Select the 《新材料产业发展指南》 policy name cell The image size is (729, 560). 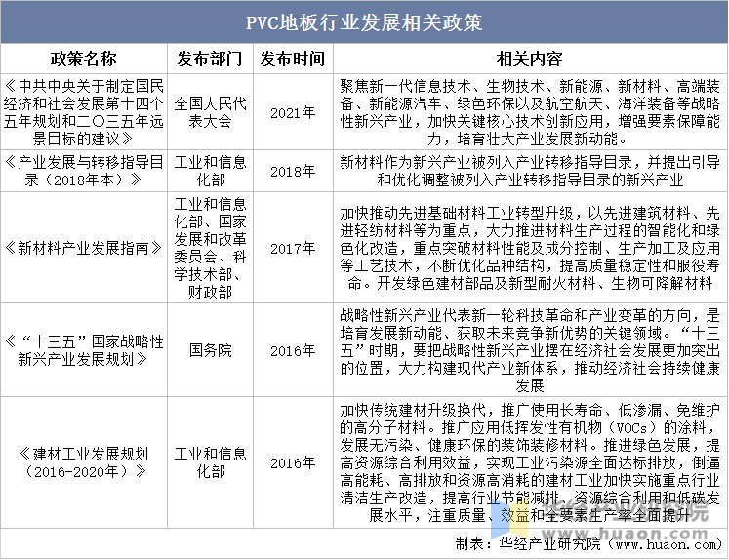tap(83, 248)
